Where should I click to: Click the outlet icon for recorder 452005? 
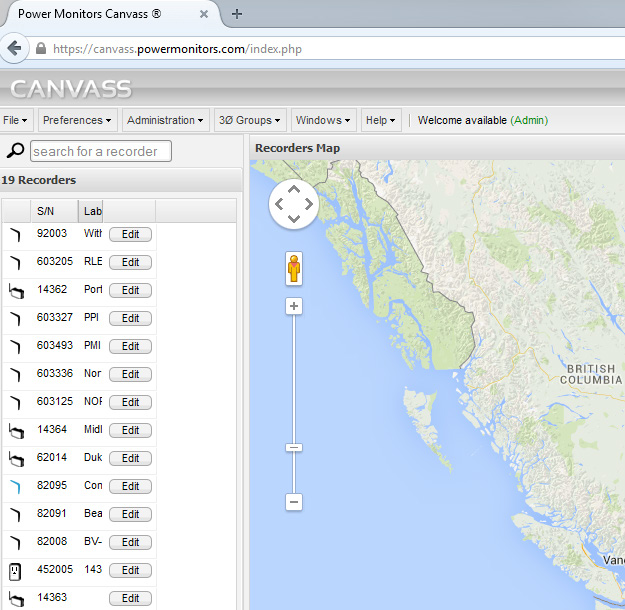15,571
